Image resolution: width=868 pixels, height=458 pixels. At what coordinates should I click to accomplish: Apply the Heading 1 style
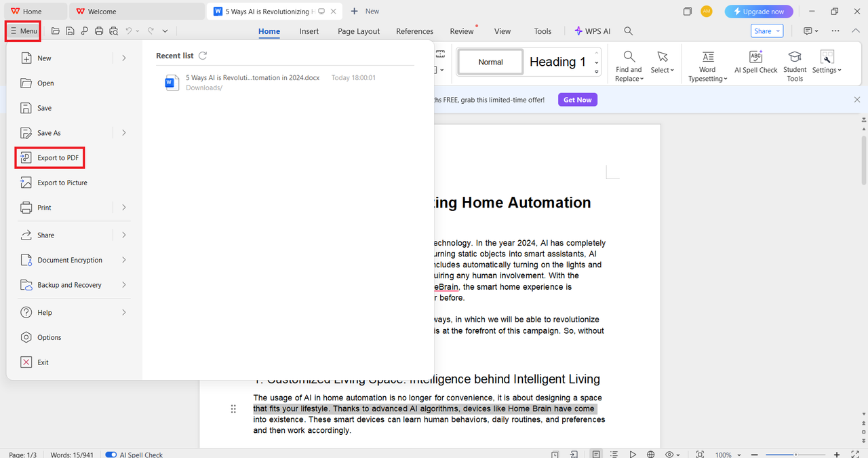pyautogui.click(x=557, y=62)
